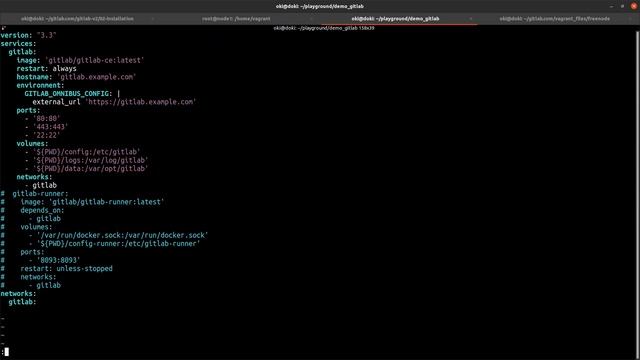Click the 'services:' key
This screenshot has width=640, height=360.
click(x=18, y=44)
